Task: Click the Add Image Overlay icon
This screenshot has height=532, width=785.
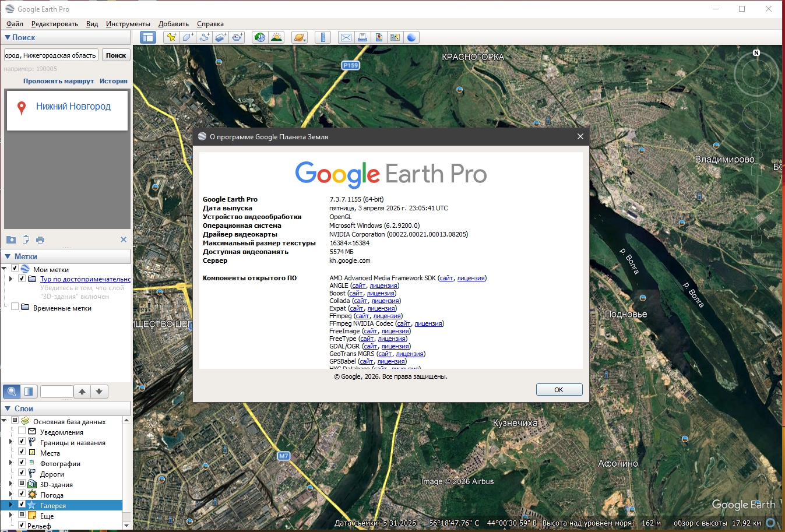Action: click(x=220, y=37)
